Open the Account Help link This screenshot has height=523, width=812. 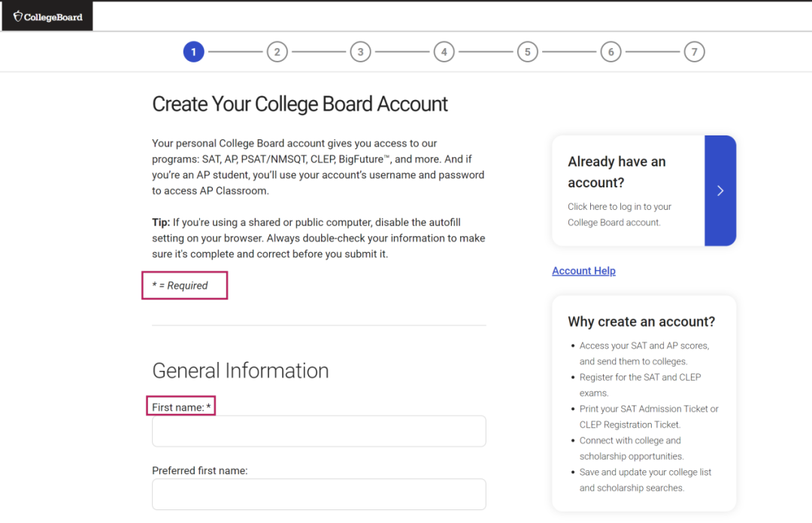pyautogui.click(x=583, y=271)
